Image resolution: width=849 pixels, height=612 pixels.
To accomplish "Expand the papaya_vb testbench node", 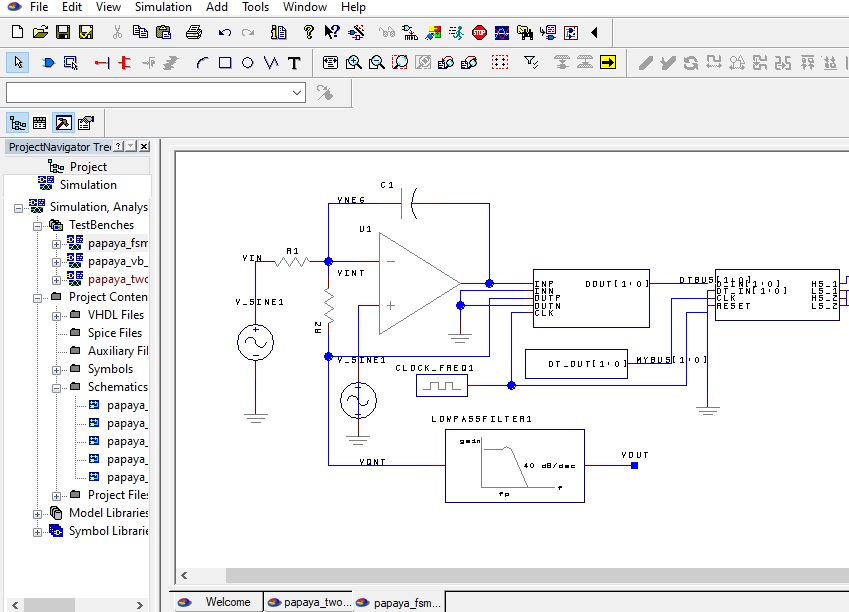I will 56,262.
